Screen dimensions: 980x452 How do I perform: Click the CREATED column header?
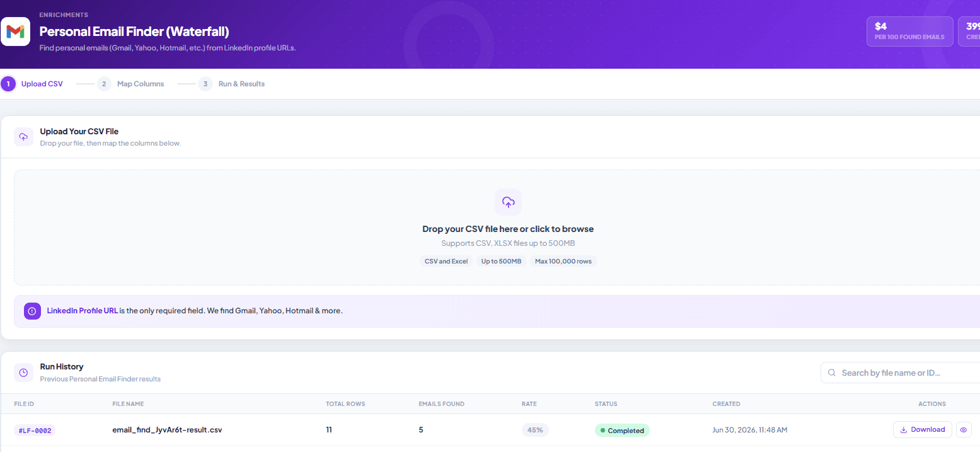click(727, 404)
